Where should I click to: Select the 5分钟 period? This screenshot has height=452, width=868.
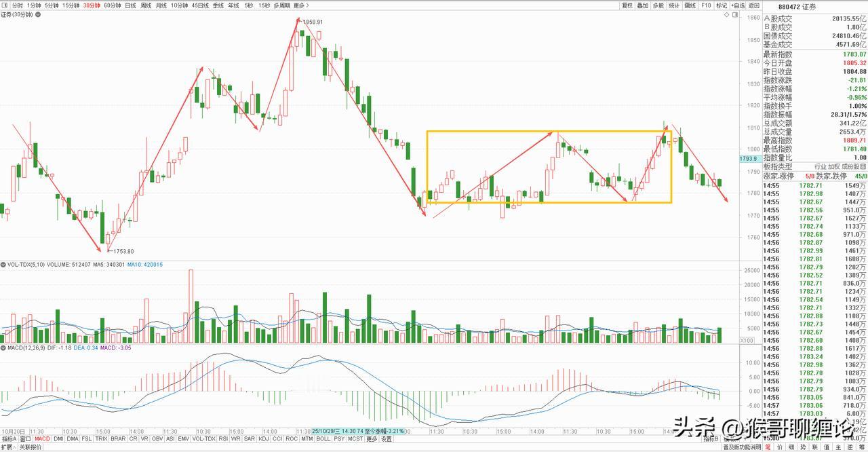[52, 5]
